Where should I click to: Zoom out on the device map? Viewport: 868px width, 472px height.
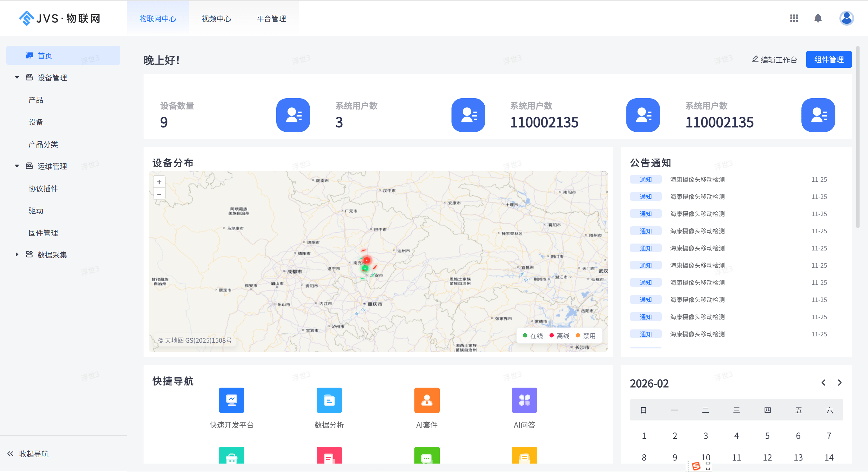[159, 194]
